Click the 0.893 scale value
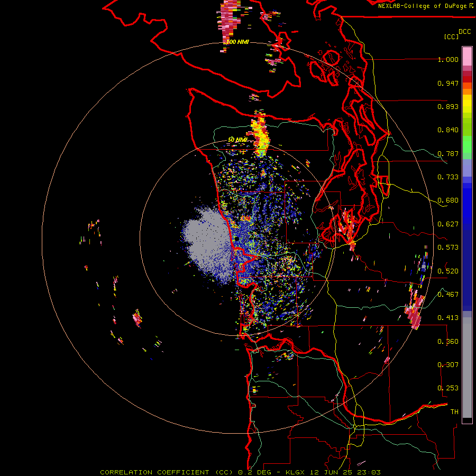 pyautogui.click(x=448, y=106)
